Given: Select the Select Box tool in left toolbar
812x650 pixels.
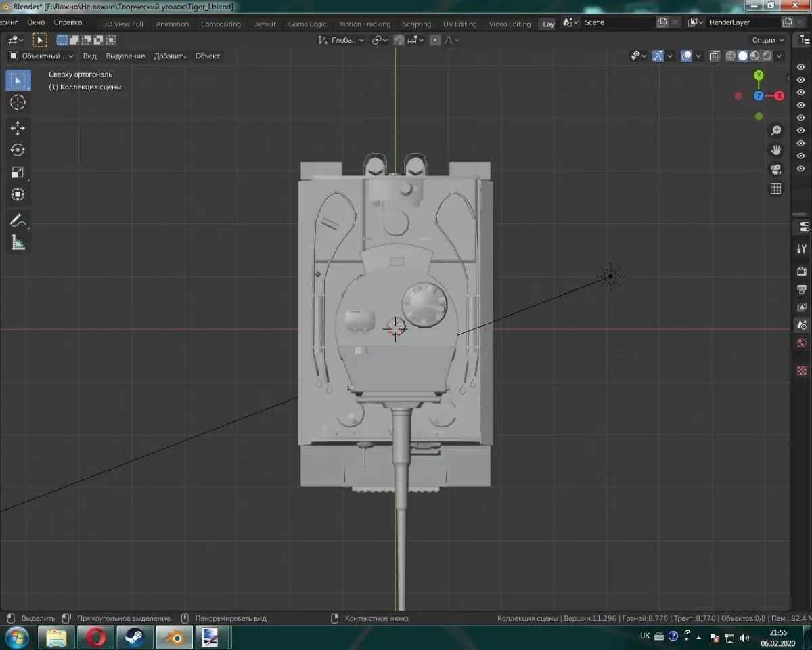Looking at the screenshot, I should coord(18,81).
